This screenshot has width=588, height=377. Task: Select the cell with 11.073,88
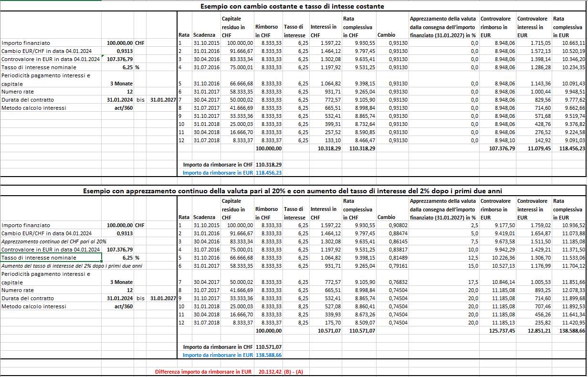[569, 233]
